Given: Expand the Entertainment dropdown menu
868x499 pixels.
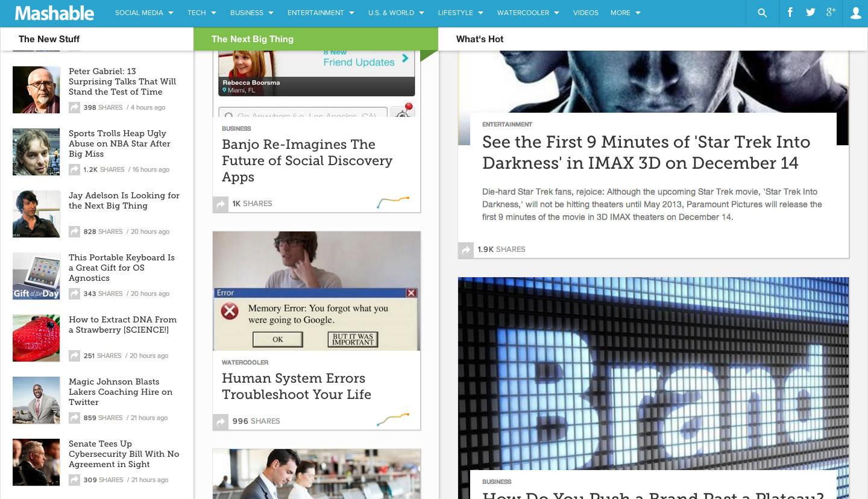Looking at the screenshot, I should [x=320, y=13].
